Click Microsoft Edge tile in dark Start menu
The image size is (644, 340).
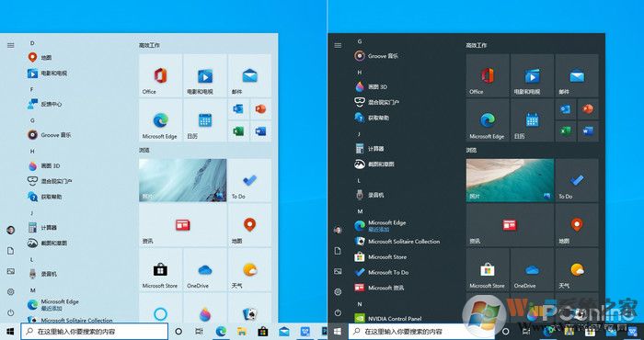point(488,120)
